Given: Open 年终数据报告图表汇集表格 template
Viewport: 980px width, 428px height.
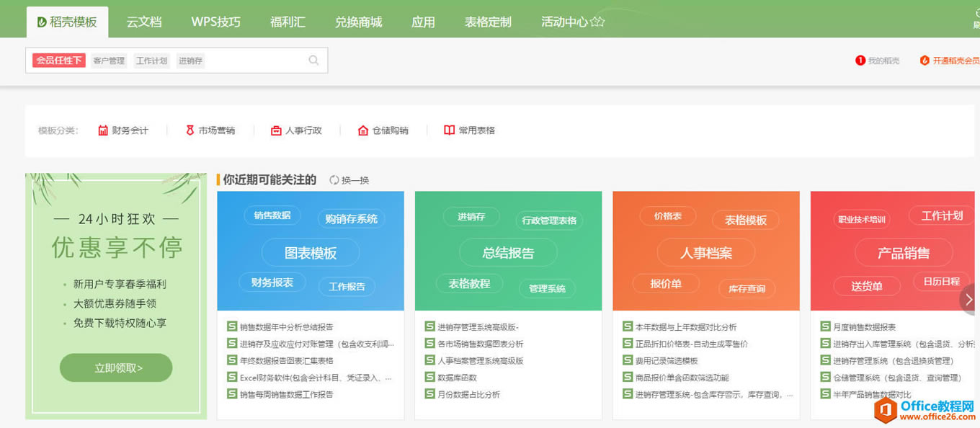Looking at the screenshot, I should click(x=286, y=360).
